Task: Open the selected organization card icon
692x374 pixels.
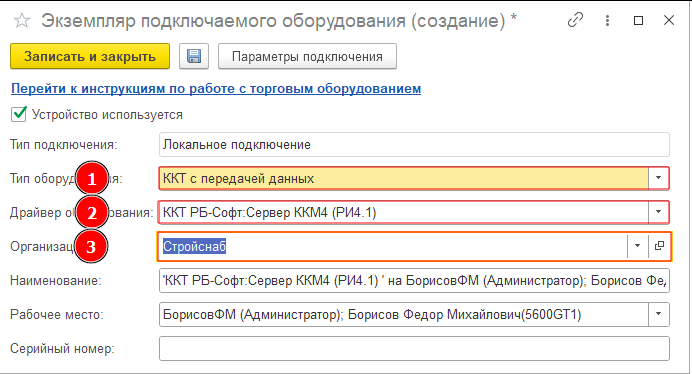Action: tap(659, 246)
